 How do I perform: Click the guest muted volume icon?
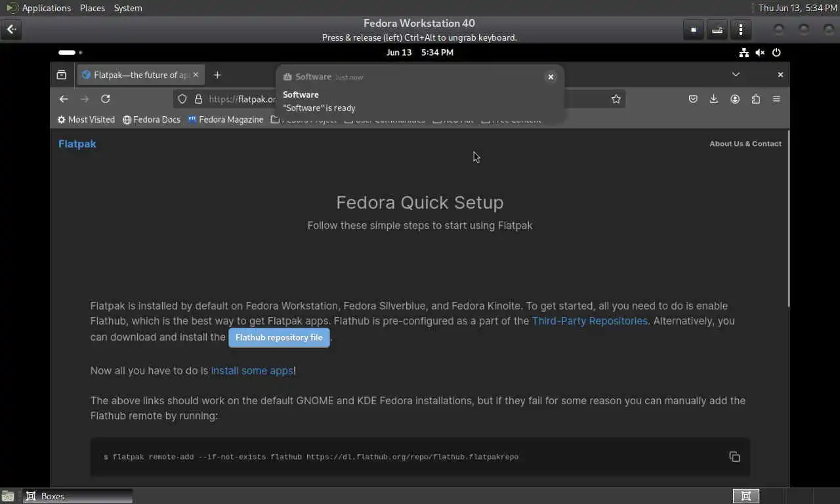(760, 52)
